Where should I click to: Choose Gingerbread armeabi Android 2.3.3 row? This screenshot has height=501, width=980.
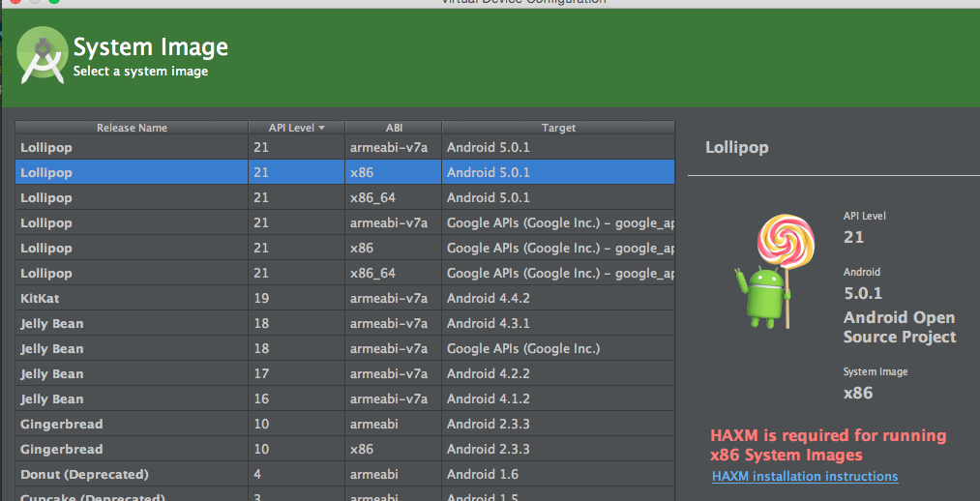(x=345, y=424)
